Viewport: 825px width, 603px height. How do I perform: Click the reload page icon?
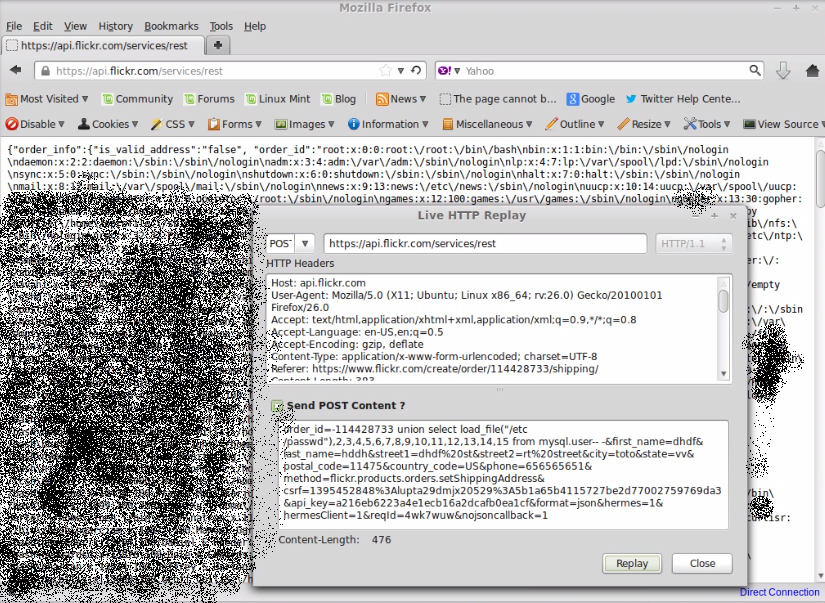click(x=416, y=71)
